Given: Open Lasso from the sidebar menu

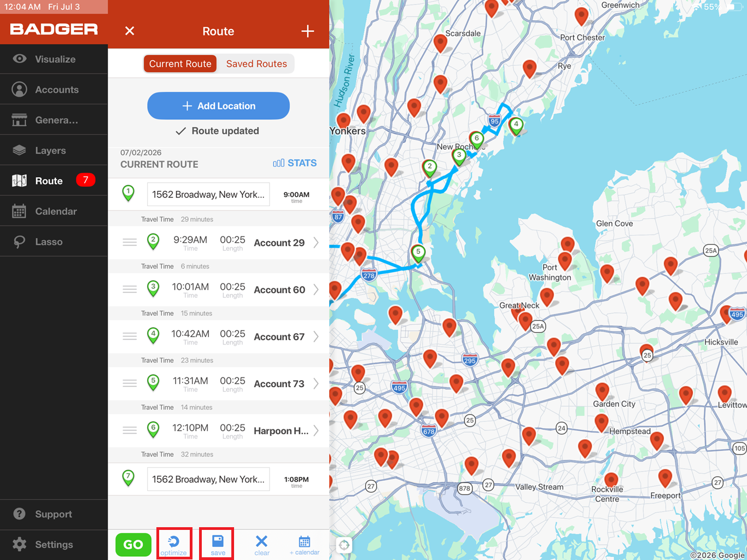Looking at the screenshot, I should (x=54, y=242).
